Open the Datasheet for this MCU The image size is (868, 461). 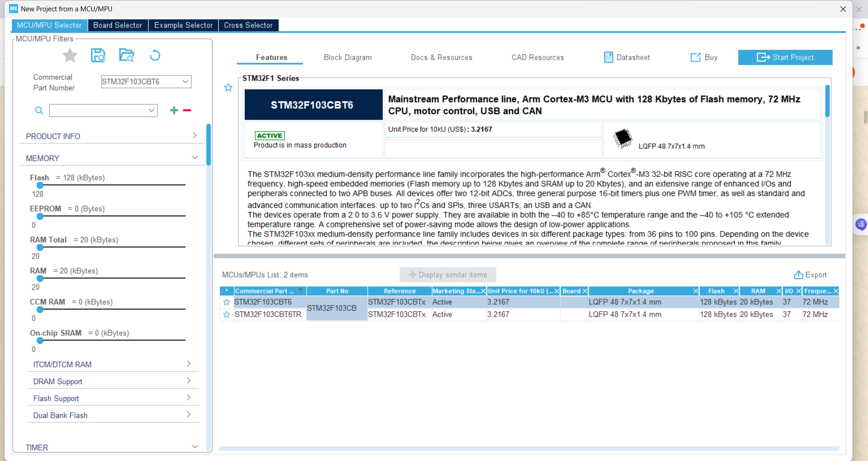tap(627, 57)
